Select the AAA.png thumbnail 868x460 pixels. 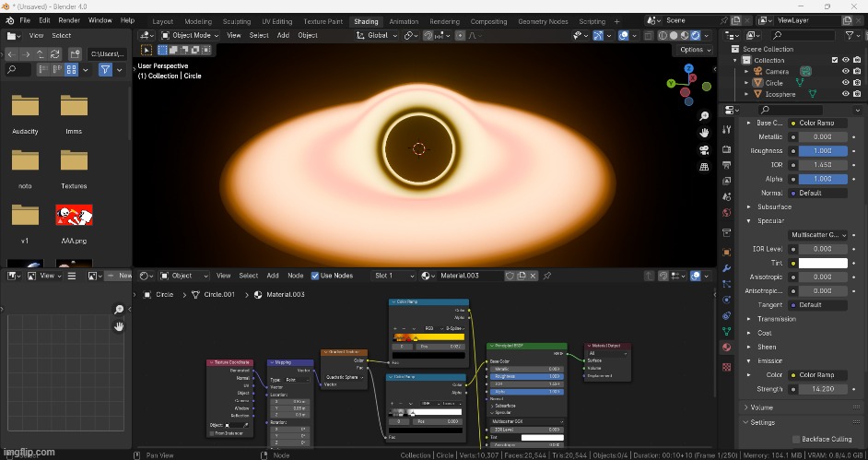coord(75,215)
